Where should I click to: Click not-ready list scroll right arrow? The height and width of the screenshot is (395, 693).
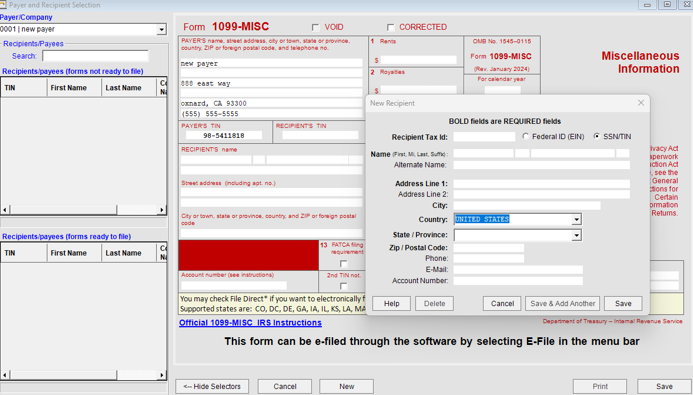[162, 210]
